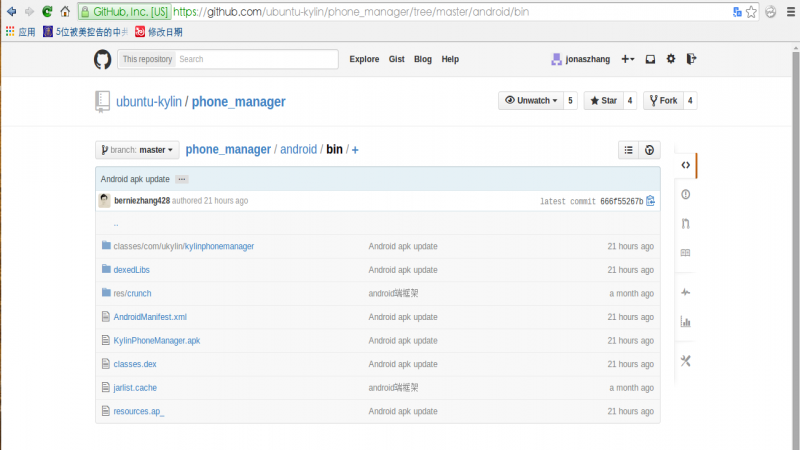Open Help in top navigation

coord(450,59)
